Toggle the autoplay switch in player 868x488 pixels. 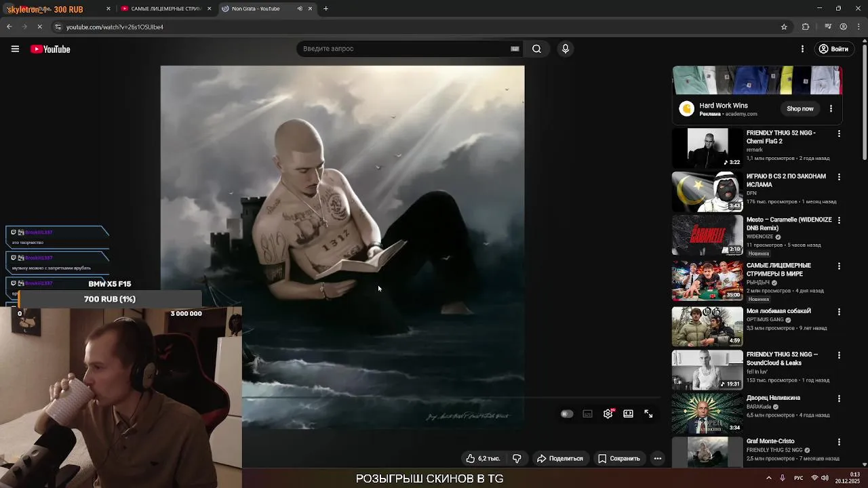click(567, 413)
